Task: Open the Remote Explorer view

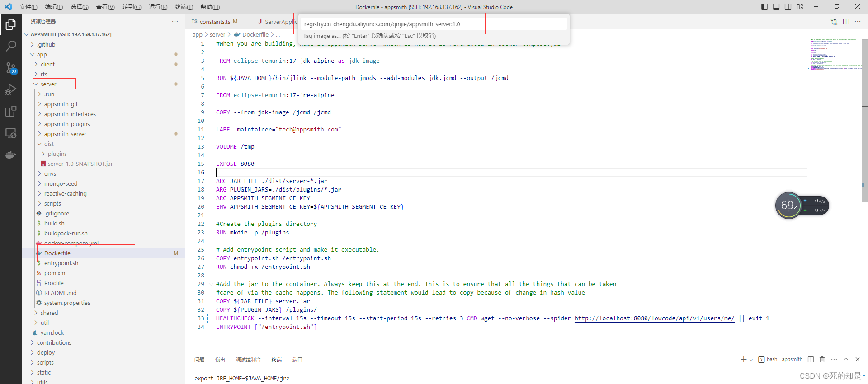Action: [x=10, y=133]
